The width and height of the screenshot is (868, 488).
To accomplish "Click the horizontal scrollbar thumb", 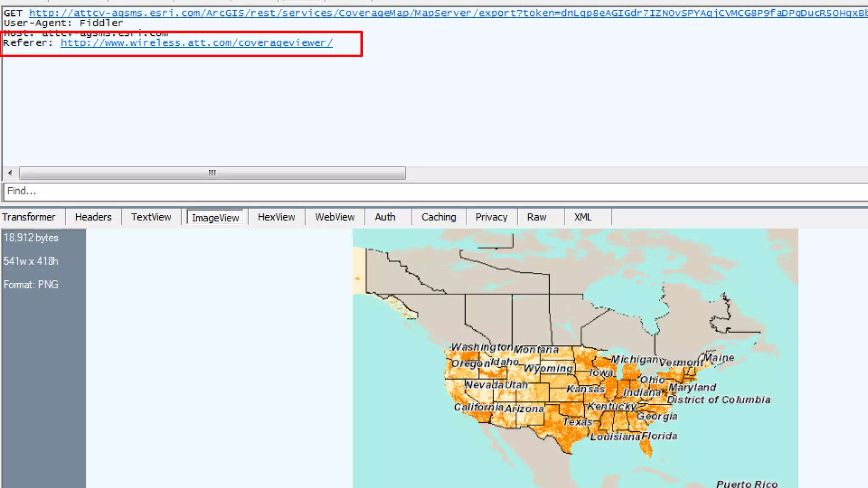I will pos(212,173).
